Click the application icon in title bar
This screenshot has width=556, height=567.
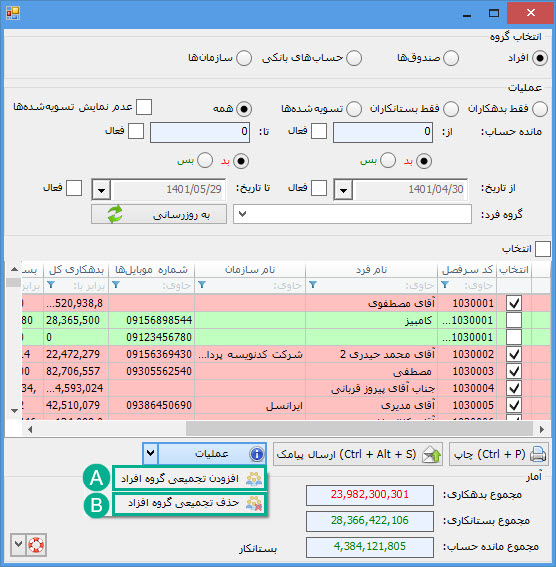pos(13,13)
